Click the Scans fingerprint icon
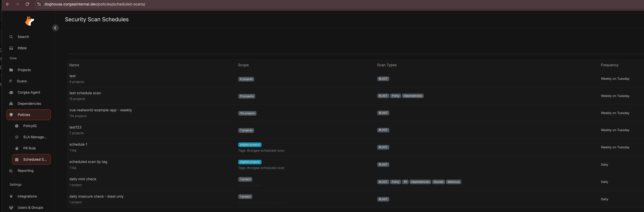Screen dimensions: 644x212 11,81
